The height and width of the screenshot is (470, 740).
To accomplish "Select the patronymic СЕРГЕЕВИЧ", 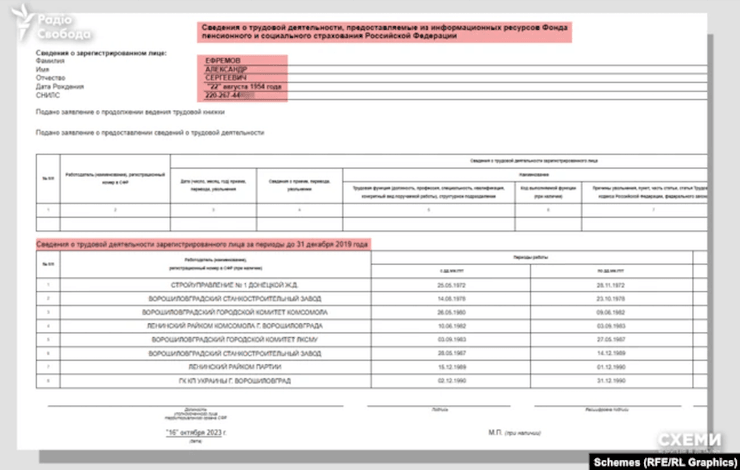I will click(x=229, y=78).
